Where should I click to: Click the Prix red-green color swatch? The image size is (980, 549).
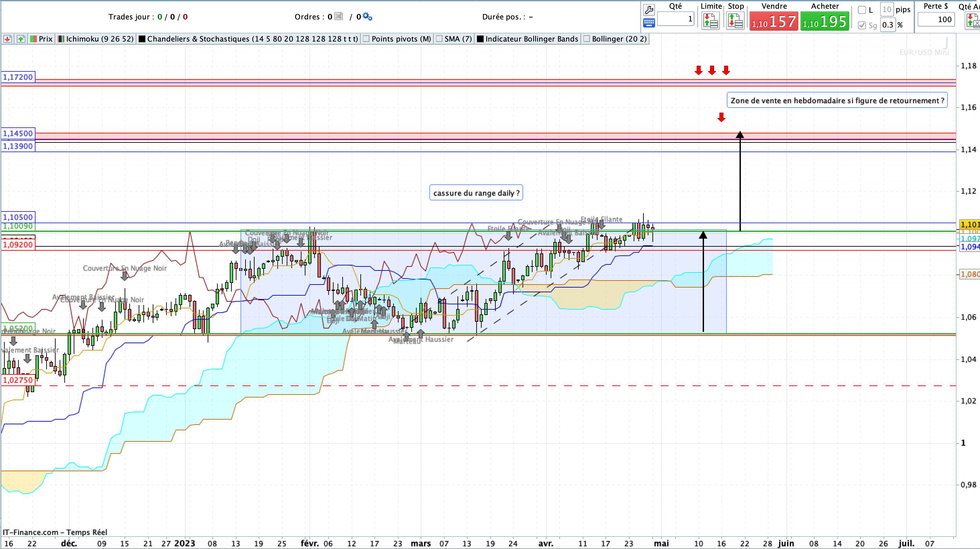33,39
